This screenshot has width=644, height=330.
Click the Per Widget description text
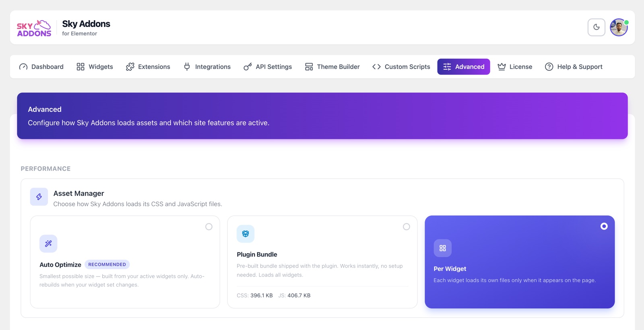[x=514, y=280]
